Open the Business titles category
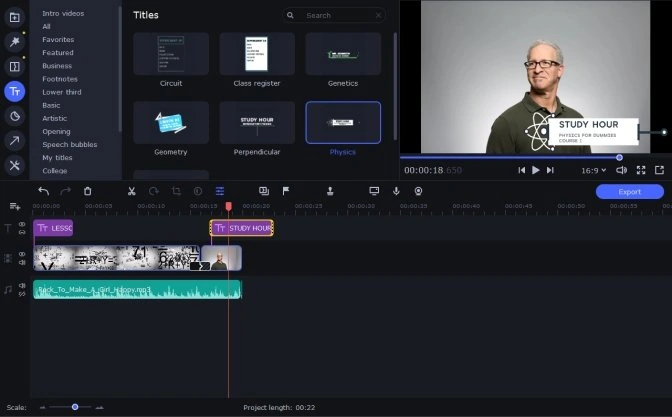The width and height of the screenshot is (672, 417). (57, 66)
